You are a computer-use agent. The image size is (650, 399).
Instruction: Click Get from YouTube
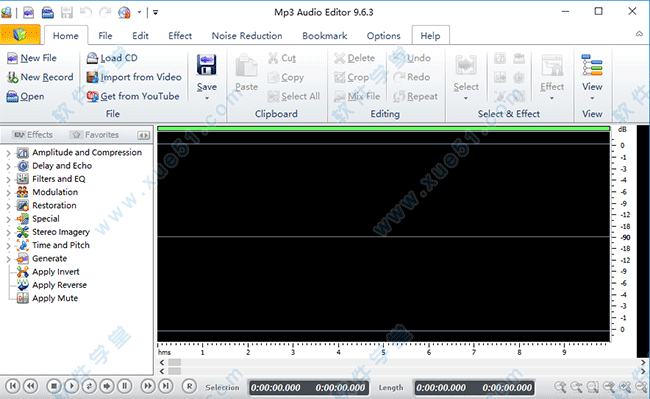pos(133,96)
